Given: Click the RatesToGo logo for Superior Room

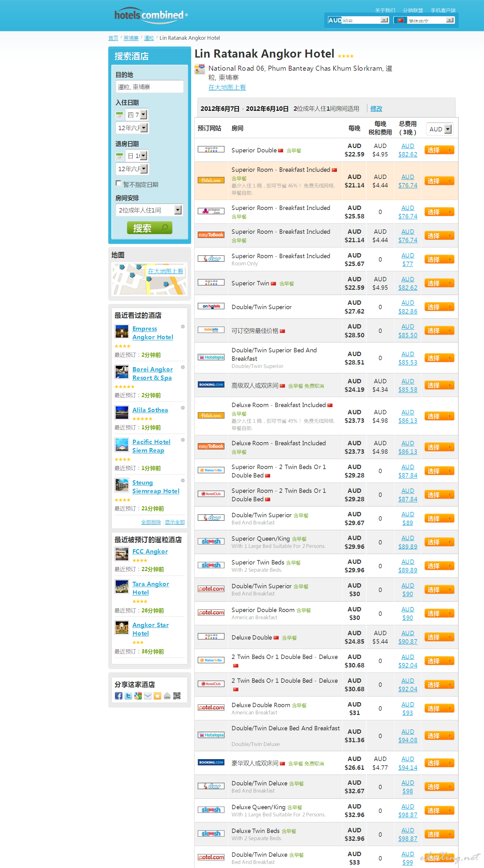Looking at the screenshot, I should pyautogui.click(x=211, y=470).
